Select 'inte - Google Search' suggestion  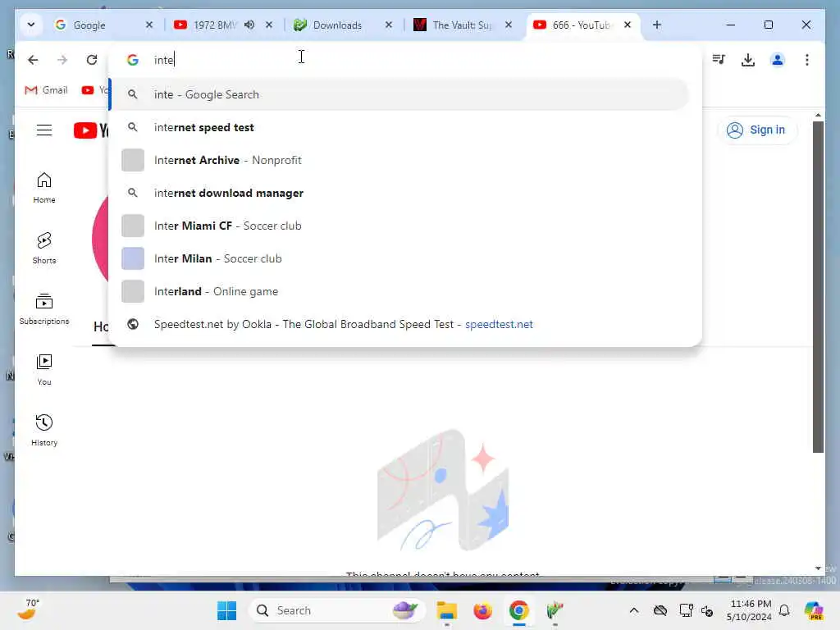click(x=399, y=94)
